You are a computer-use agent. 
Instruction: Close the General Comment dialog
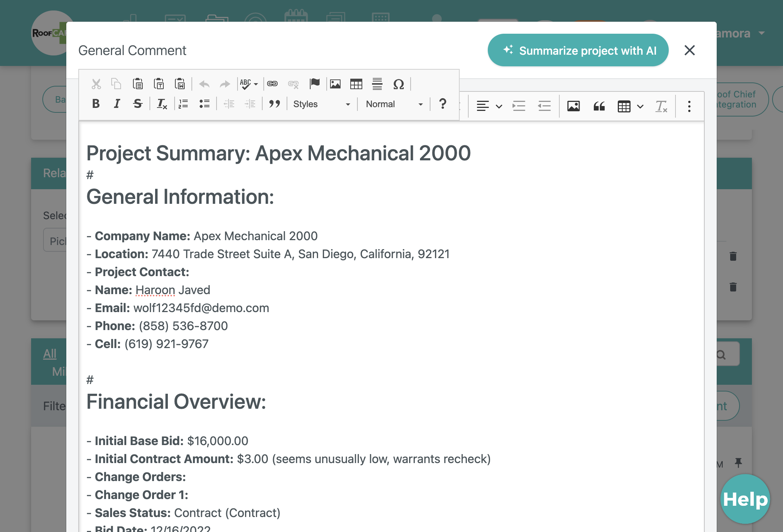coord(689,50)
